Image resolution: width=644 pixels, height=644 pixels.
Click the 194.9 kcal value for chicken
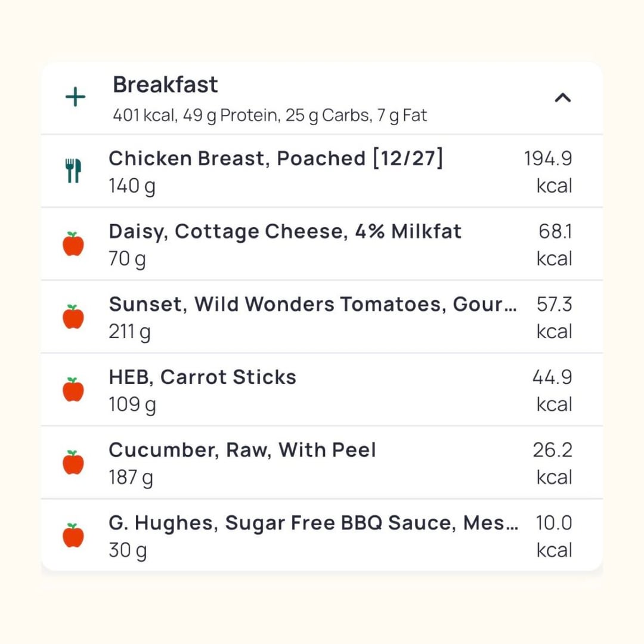pyautogui.click(x=548, y=171)
